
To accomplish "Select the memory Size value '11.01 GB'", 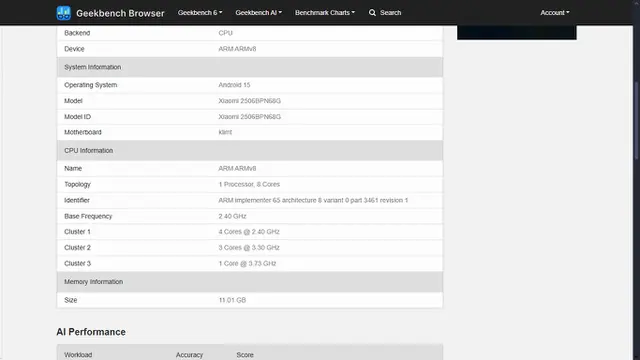I will click(232, 300).
